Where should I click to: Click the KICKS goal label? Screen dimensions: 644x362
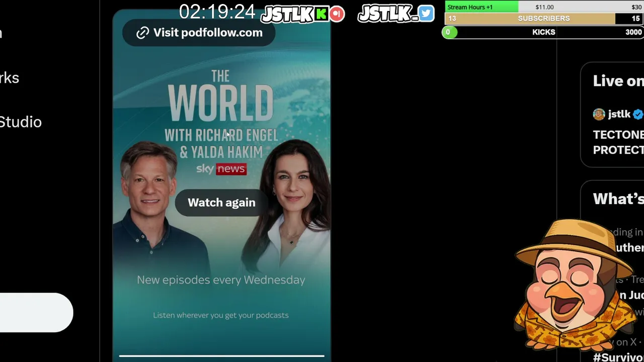[x=544, y=32]
